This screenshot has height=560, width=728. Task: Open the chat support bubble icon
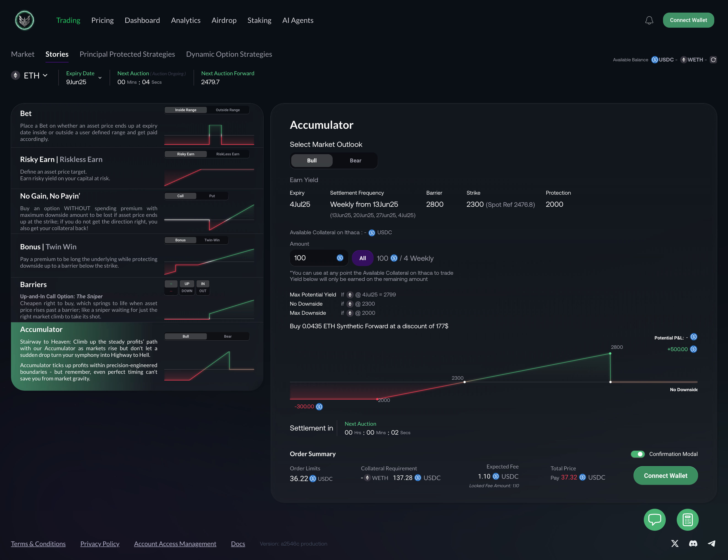point(654,519)
